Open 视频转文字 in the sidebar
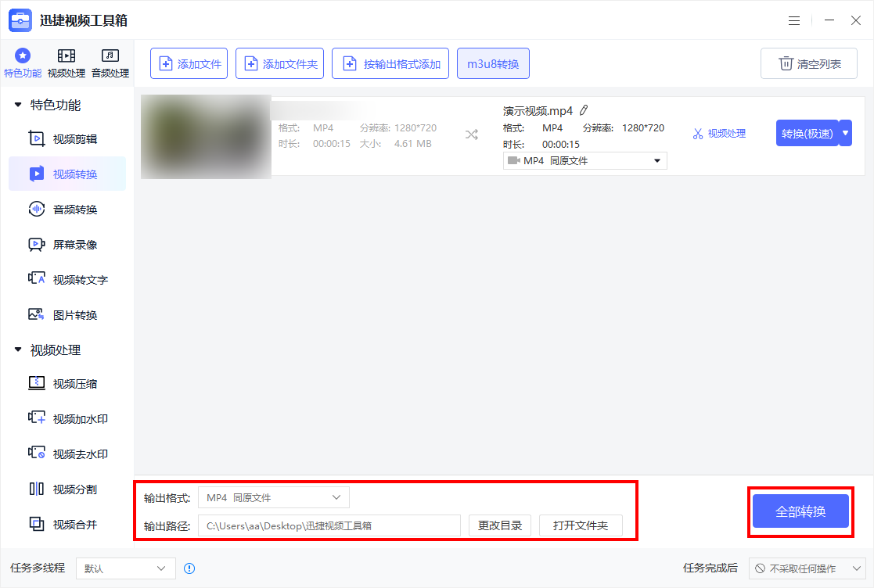 point(67,279)
